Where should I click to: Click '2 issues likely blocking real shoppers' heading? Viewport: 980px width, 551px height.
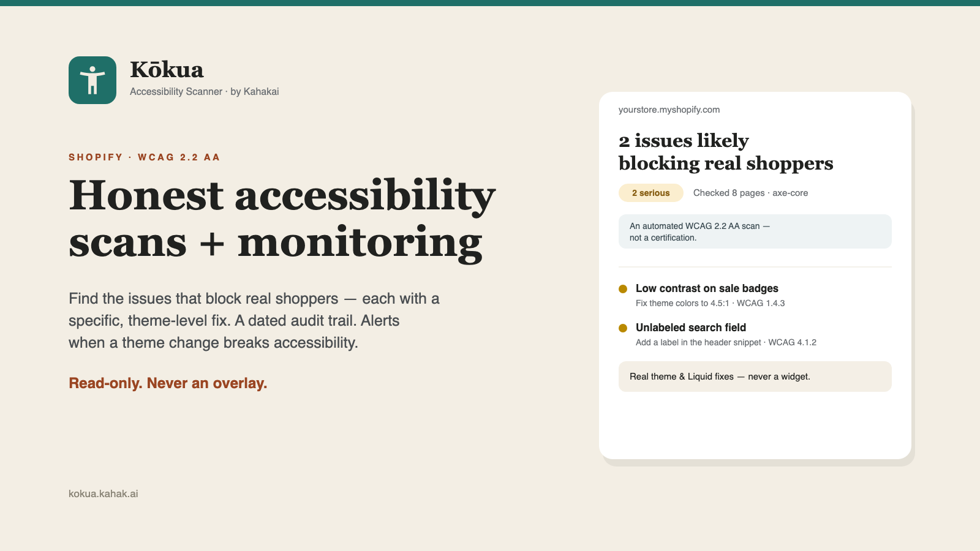tap(726, 152)
